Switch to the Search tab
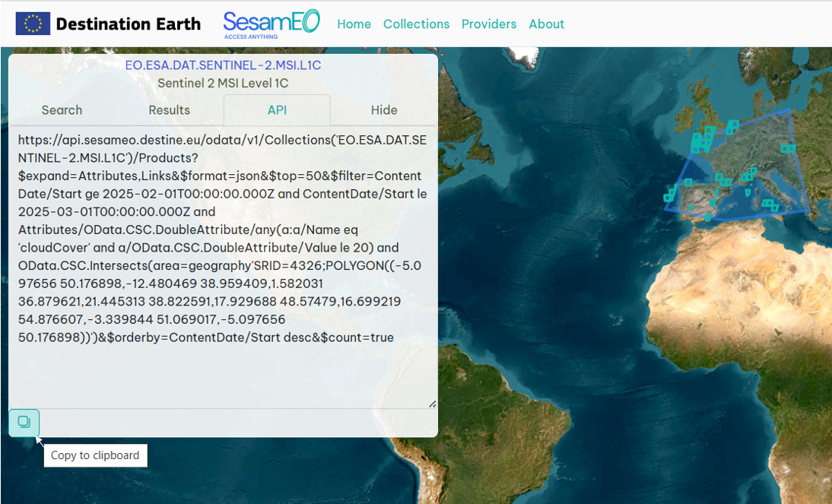 pyautogui.click(x=62, y=110)
